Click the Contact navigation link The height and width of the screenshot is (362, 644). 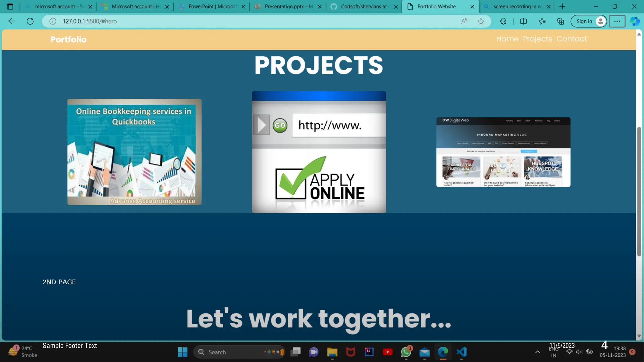pos(571,39)
